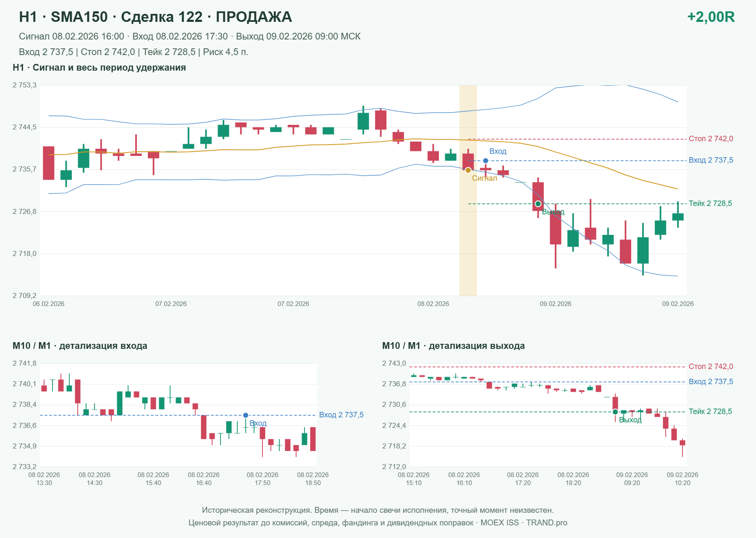
Task: Click the 06.02.2026 date axis label
Action: pos(49,304)
